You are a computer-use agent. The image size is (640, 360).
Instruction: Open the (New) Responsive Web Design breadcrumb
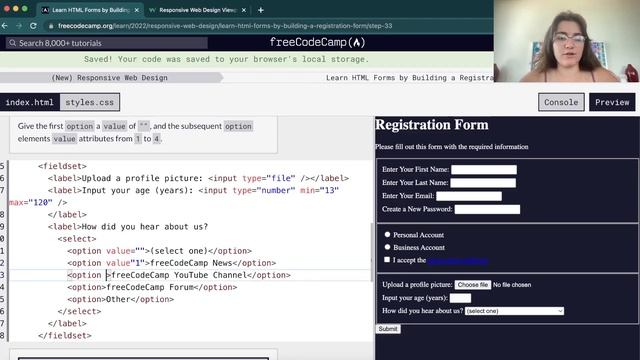(x=109, y=78)
